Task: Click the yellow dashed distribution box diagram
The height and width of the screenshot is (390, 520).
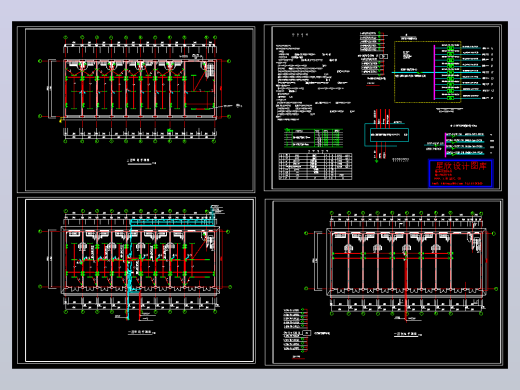Action: click(x=427, y=72)
